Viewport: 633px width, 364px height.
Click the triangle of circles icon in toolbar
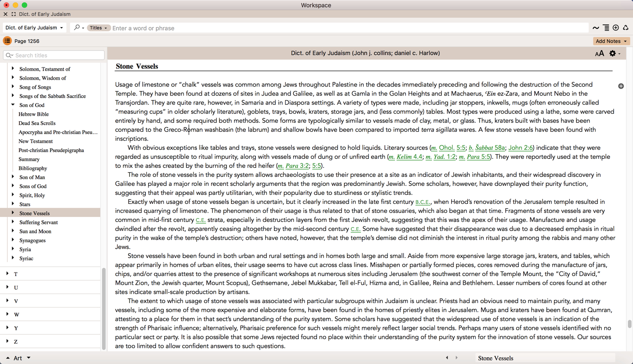tap(626, 28)
